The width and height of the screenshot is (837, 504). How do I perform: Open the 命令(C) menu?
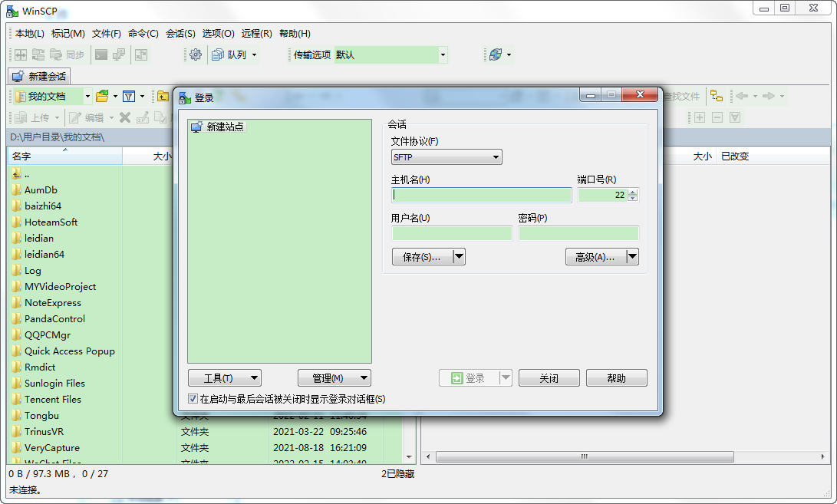coord(143,33)
